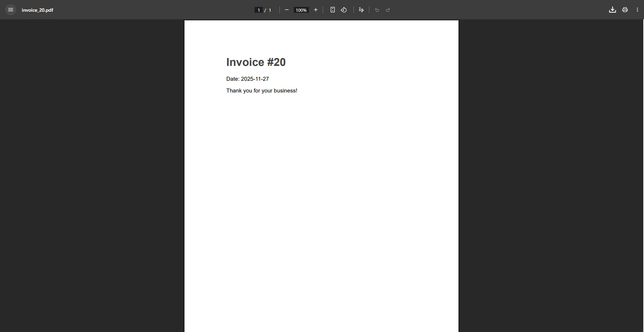Click the 100% zoom level field

301,10
